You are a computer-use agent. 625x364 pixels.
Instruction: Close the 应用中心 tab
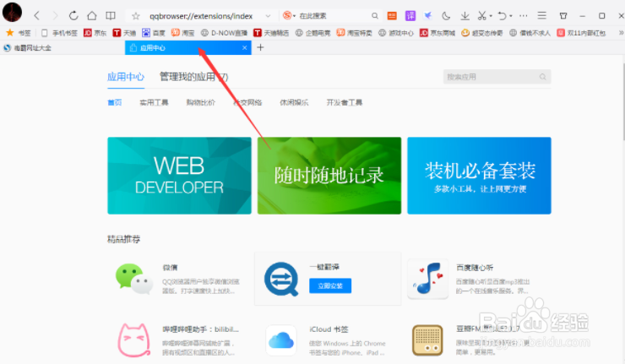[244, 48]
